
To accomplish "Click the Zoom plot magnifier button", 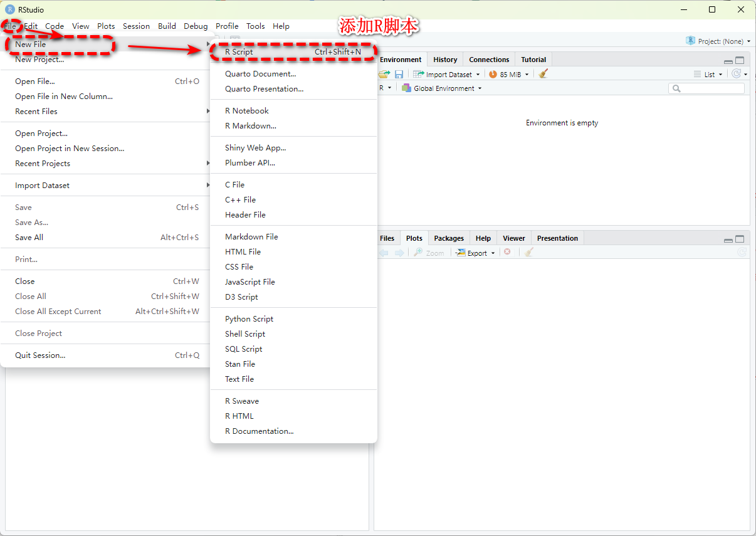I will [x=429, y=253].
